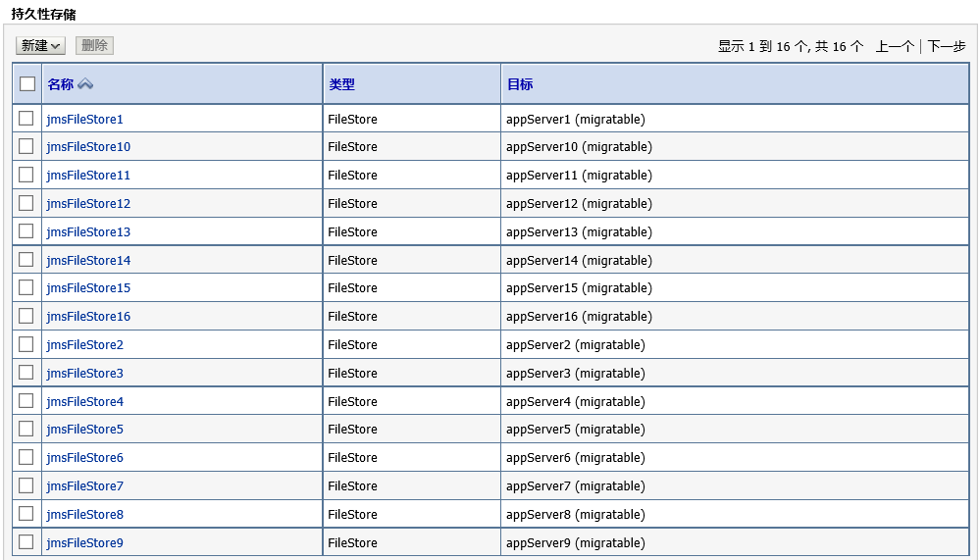Open the jmsFileStore11 link

tap(88, 176)
